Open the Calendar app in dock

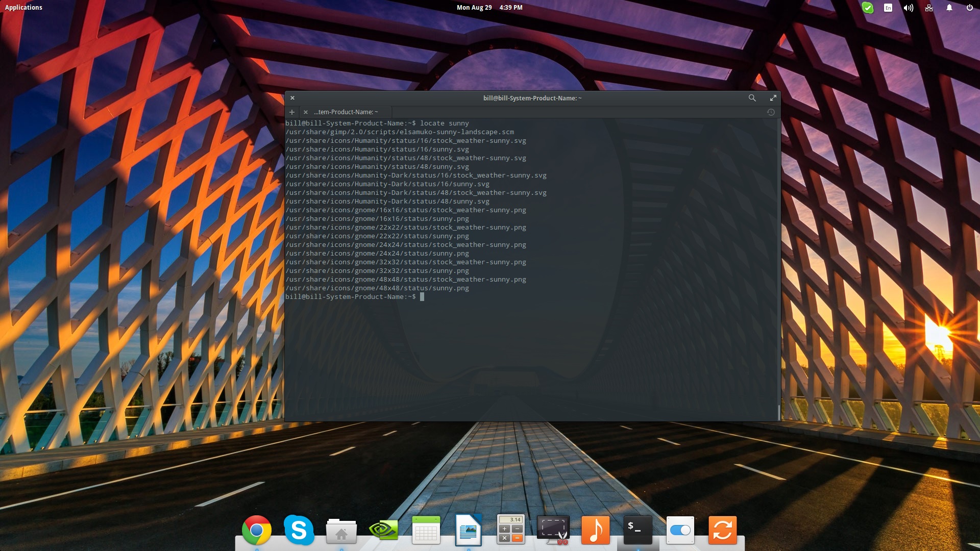click(x=426, y=530)
